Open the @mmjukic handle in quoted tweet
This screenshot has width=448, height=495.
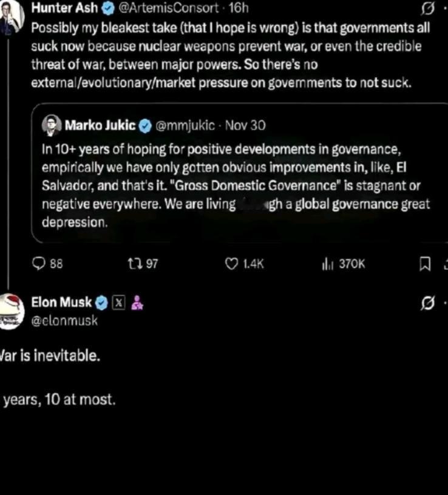pos(185,126)
